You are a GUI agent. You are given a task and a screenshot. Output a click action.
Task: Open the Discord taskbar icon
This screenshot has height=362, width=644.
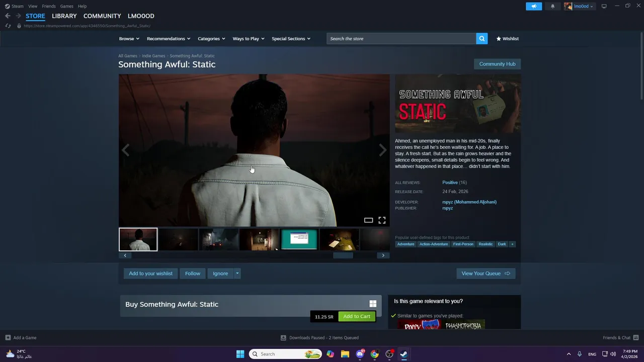pyautogui.click(x=360, y=354)
